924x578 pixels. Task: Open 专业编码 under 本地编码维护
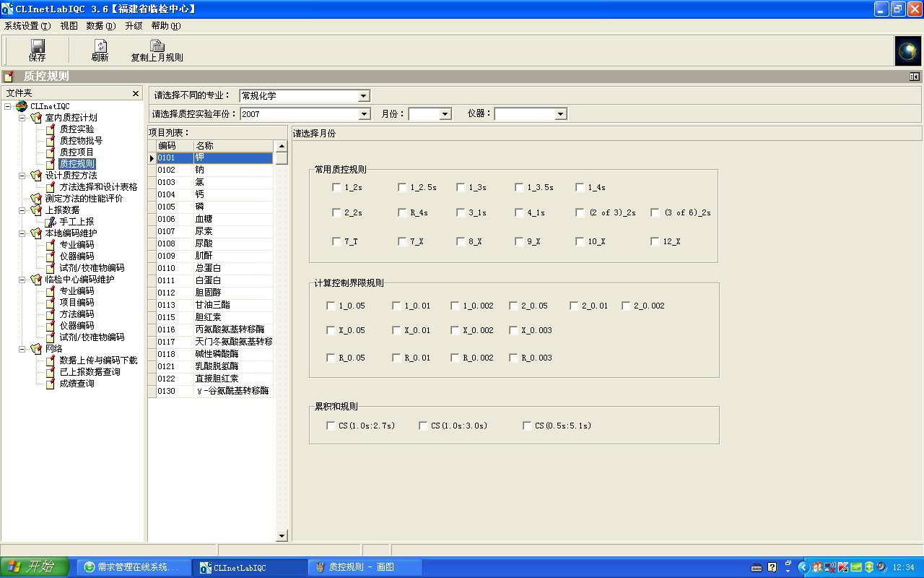[77, 245]
